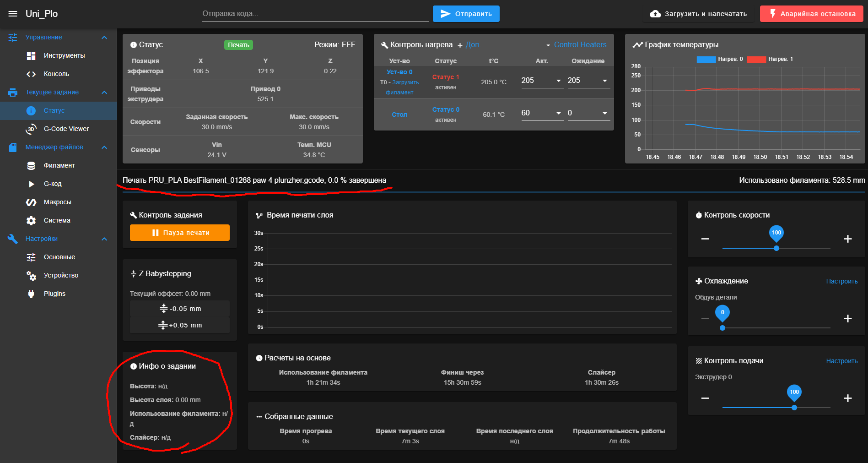
Task: Click the Филамент database icon
Action: click(31, 165)
